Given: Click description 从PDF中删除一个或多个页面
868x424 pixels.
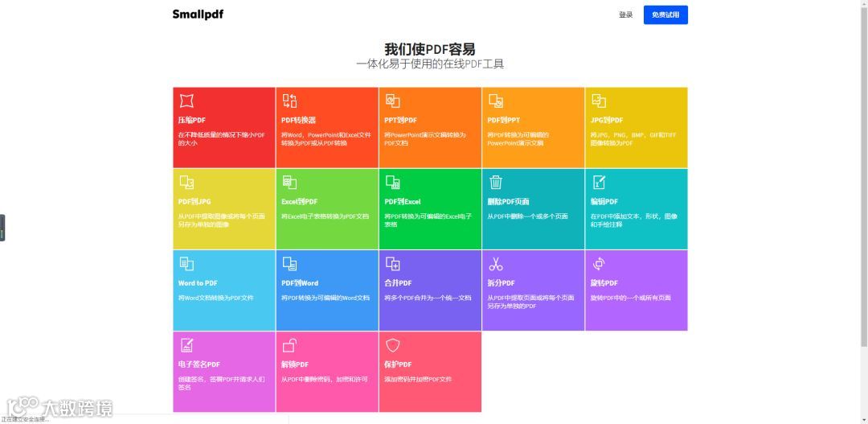Looking at the screenshot, I should 527,216.
